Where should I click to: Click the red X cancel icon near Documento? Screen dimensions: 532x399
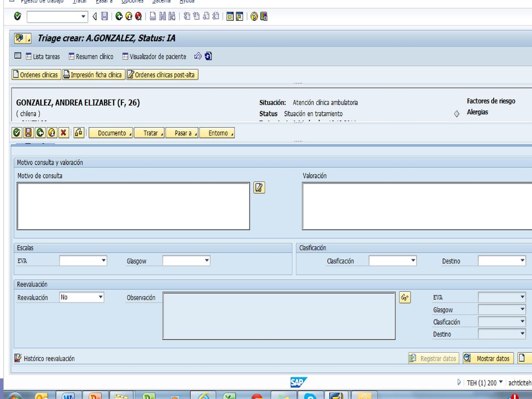tap(63, 132)
